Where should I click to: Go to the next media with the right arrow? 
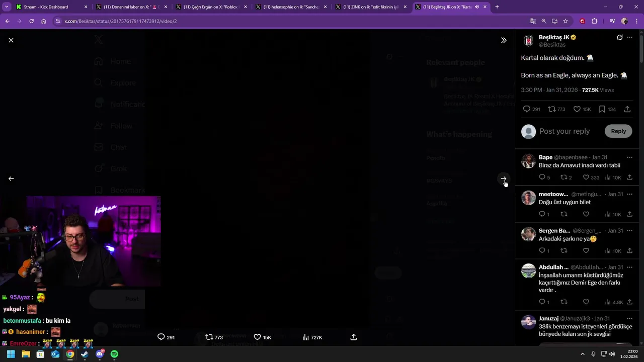coord(504,178)
